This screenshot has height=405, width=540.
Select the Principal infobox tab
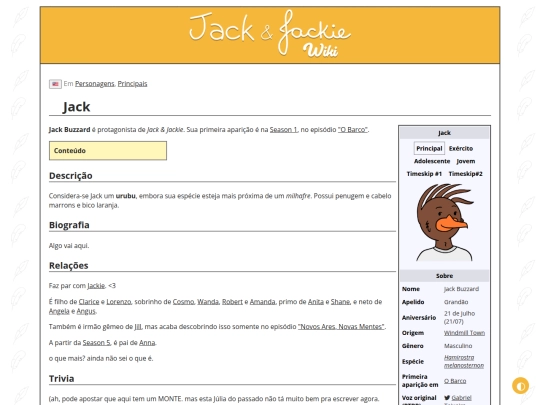pyautogui.click(x=429, y=148)
